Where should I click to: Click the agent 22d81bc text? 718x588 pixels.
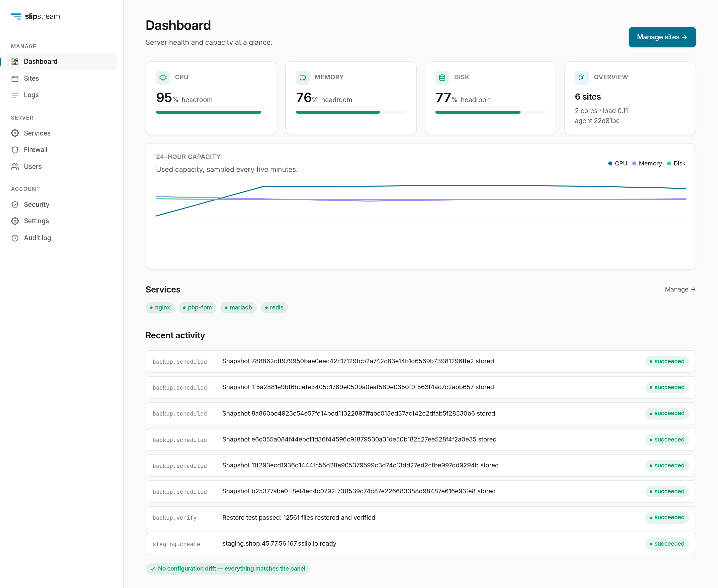point(597,121)
